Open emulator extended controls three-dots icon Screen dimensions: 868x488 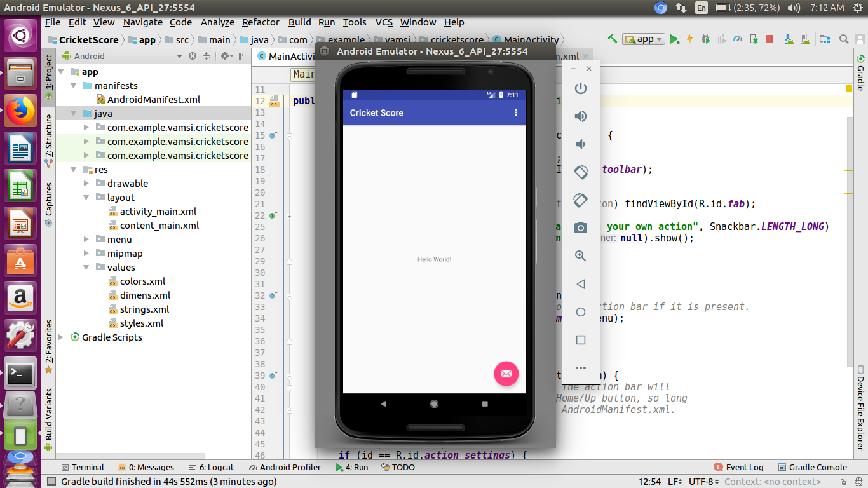[x=581, y=368]
